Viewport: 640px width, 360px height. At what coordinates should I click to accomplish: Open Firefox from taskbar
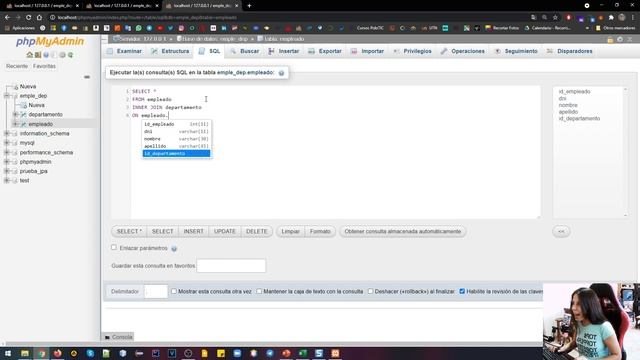(58, 353)
